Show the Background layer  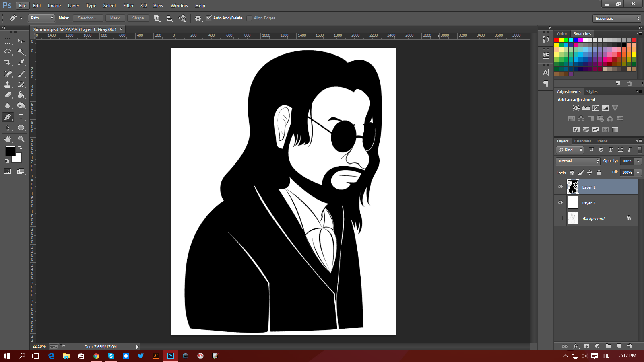click(560, 218)
